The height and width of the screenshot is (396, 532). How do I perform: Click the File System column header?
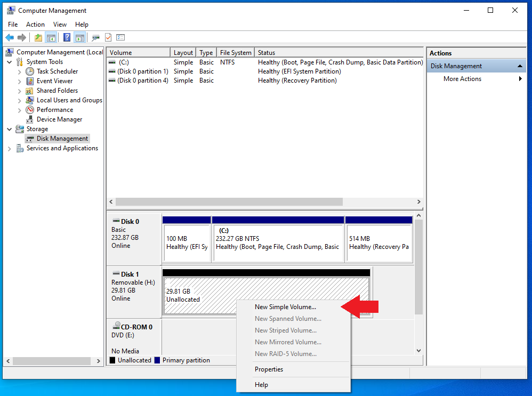click(236, 53)
